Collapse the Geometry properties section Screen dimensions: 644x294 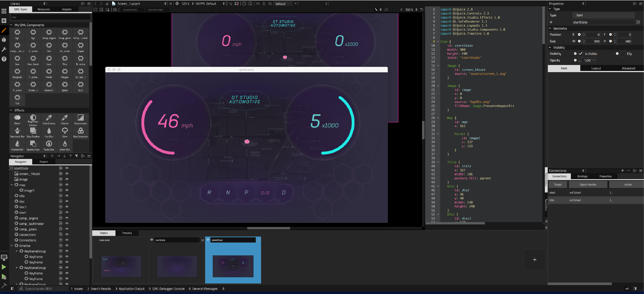pos(550,28)
